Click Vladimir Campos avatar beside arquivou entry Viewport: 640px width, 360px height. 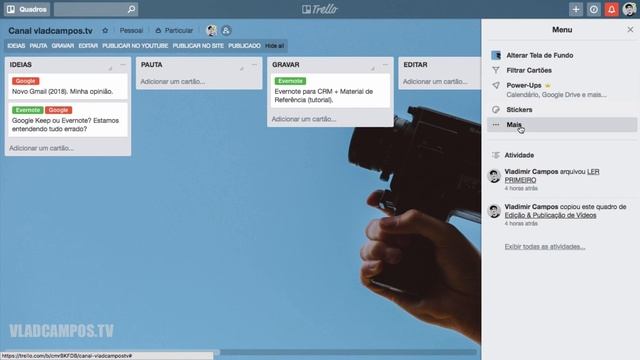point(494,176)
